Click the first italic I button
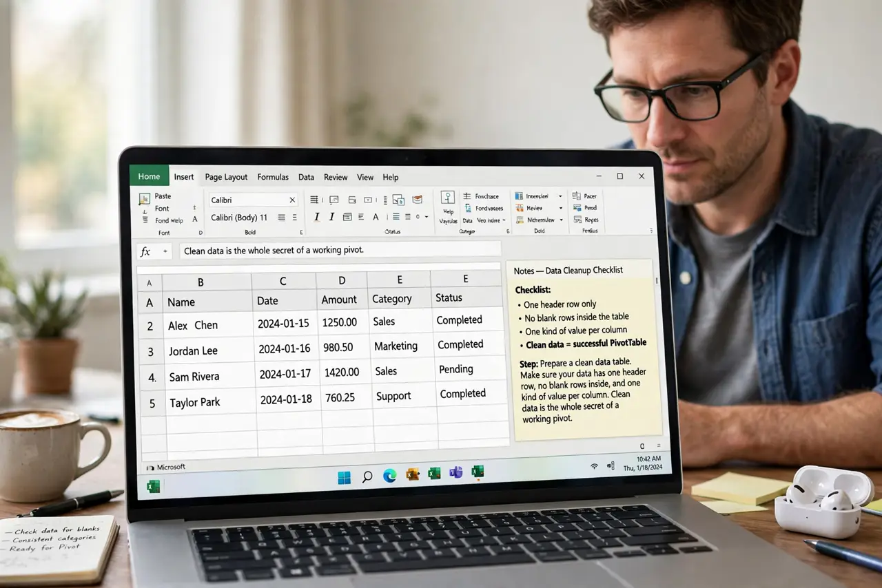 [x=317, y=217]
